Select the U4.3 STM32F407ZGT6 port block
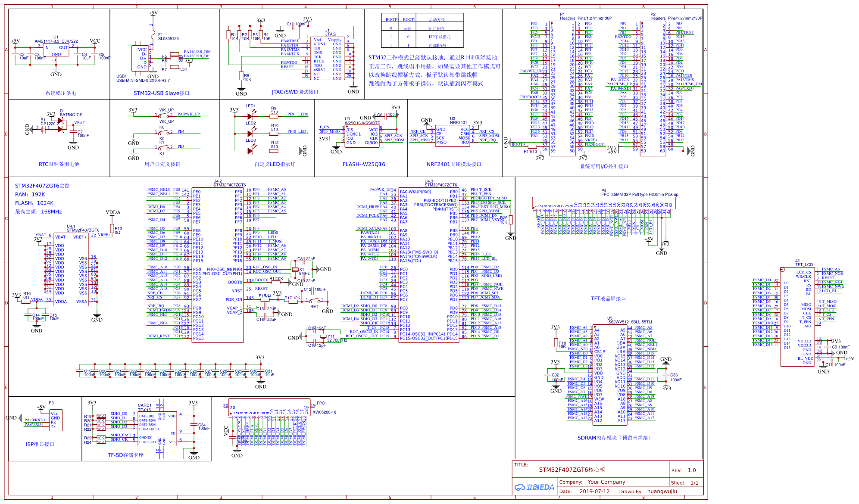The height and width of the screenshot is (504, 859). [x=429, y=265]
